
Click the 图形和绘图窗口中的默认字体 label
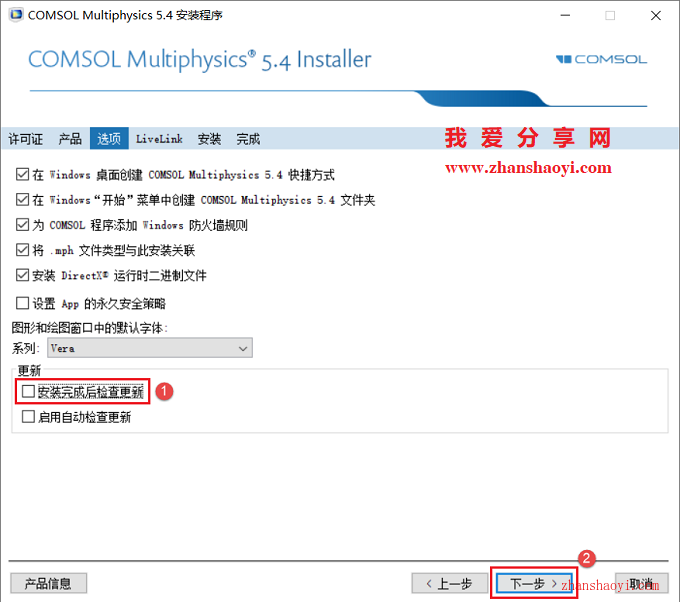(89, 328)
